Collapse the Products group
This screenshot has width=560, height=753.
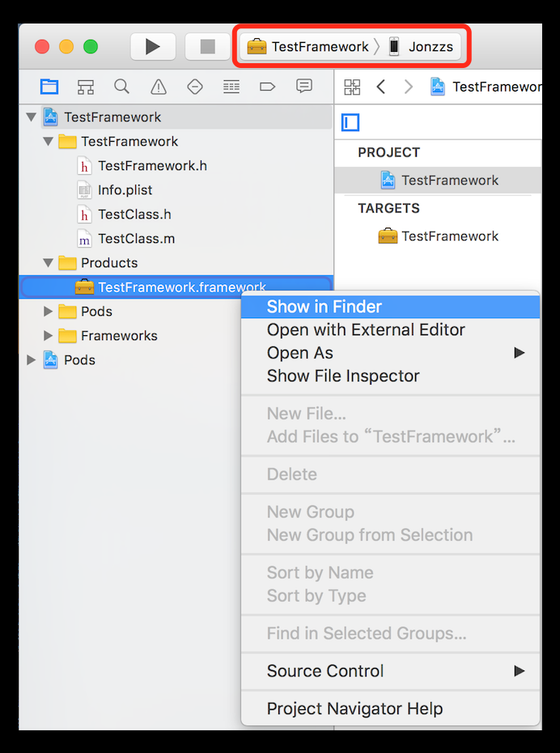point(48,262)
